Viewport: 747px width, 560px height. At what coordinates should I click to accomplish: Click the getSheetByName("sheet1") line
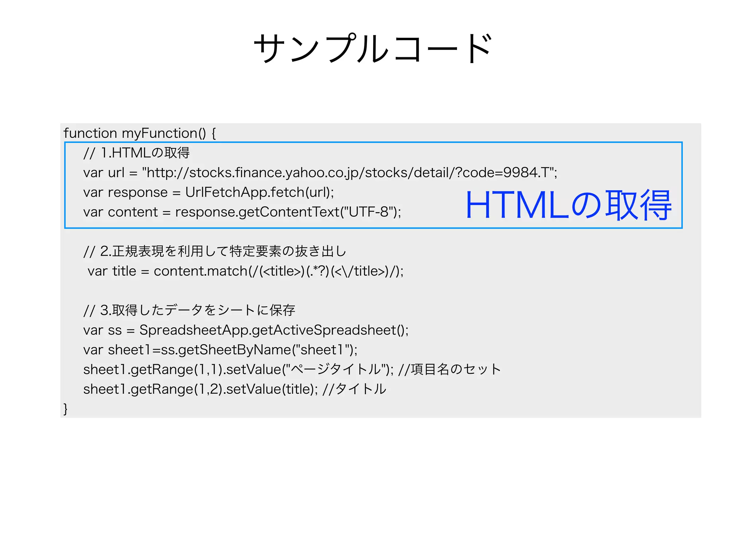click(x=220, y=350)
